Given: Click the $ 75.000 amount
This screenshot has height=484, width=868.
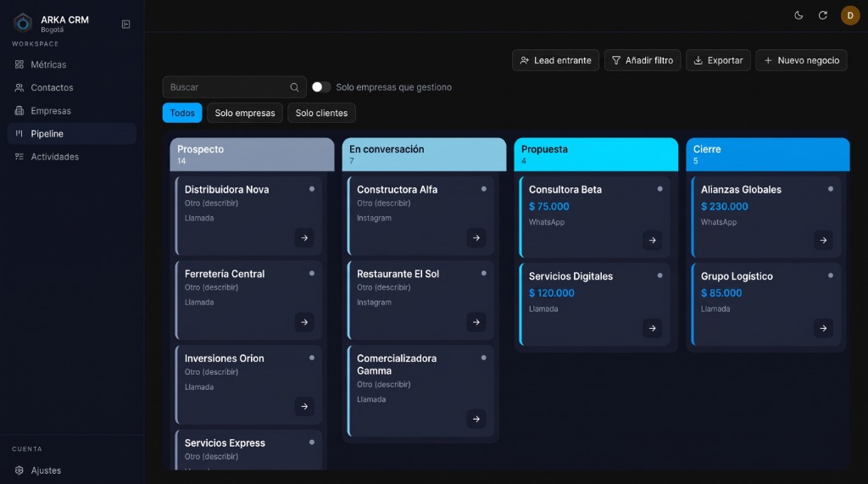Looking at the screenshot, I should coord(548,207).
